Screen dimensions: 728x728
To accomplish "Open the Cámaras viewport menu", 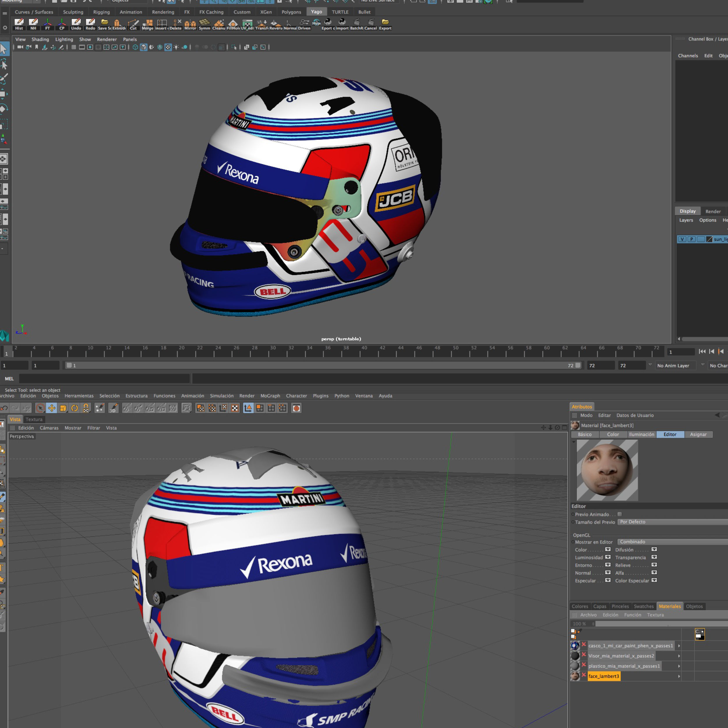I will [x=49, y=428].
